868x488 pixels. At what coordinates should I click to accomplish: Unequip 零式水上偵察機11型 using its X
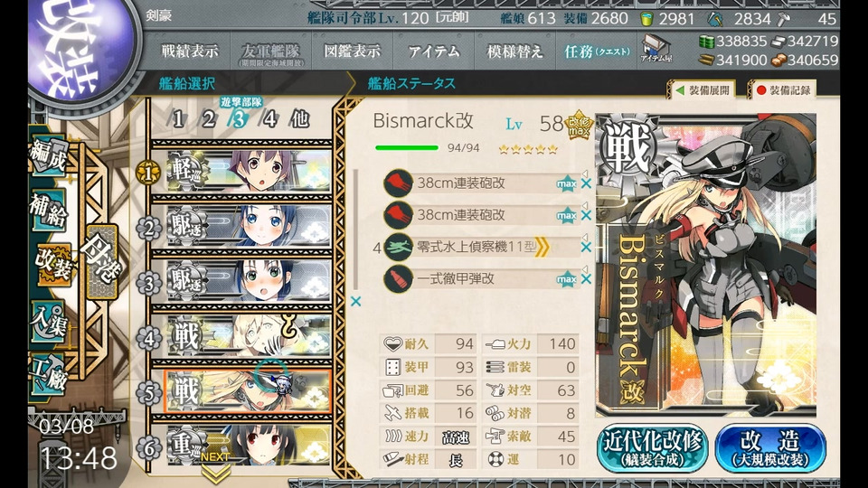point(586,248)
